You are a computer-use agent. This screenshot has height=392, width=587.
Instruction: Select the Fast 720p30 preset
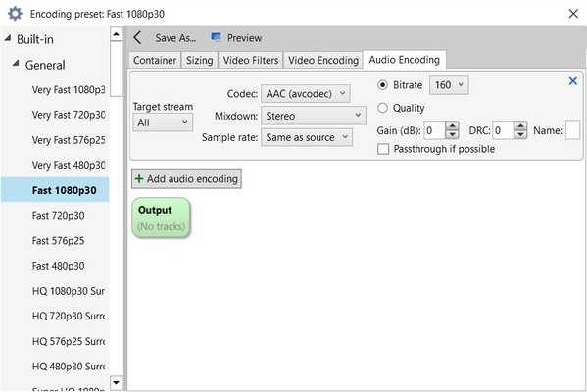click(59, 216)
